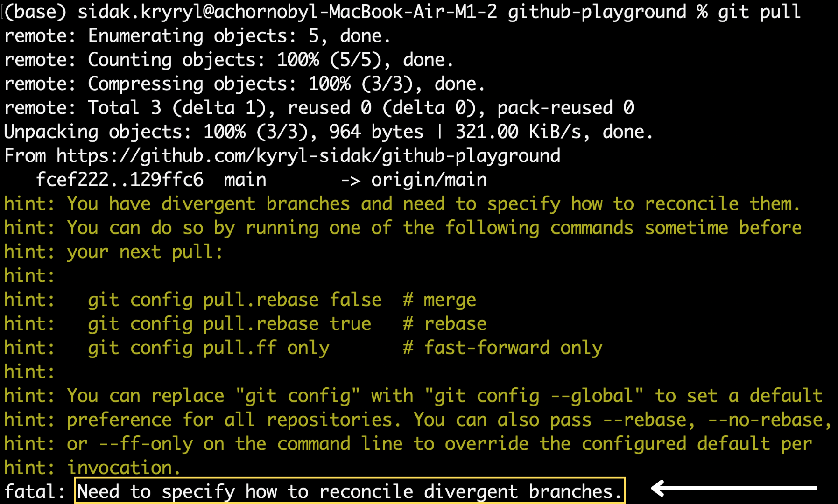This screenshot has width=838, height=504.
Task: Click 'git config pull.rebase true' hint line
Action: point(229,324)
